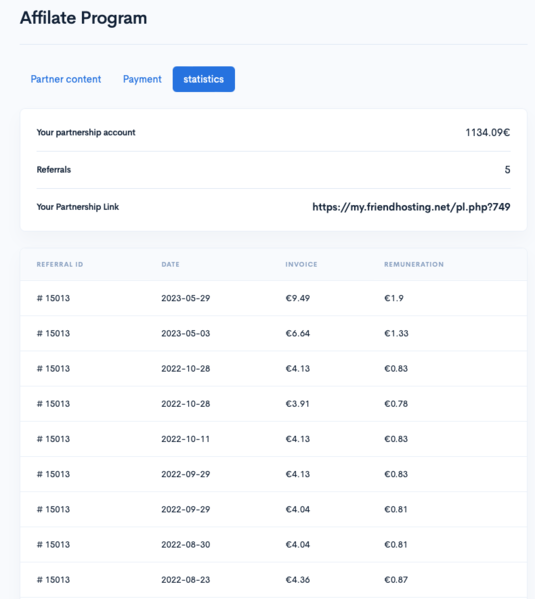Click the Affilate Program page heading

pyautogui.click(x=83, y=18)
